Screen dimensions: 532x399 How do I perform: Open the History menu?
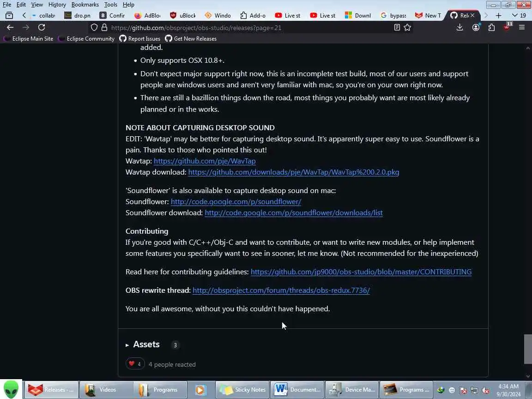point(57,5)
